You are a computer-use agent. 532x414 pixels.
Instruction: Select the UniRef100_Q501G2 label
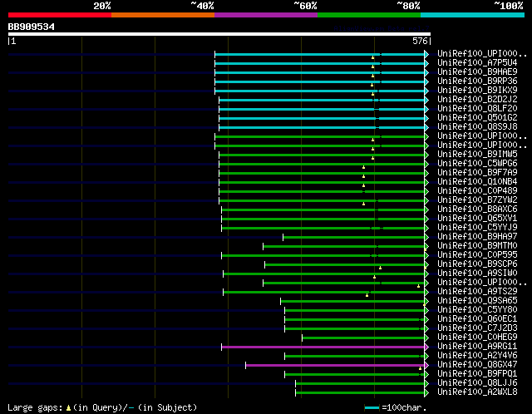[477, 118]
